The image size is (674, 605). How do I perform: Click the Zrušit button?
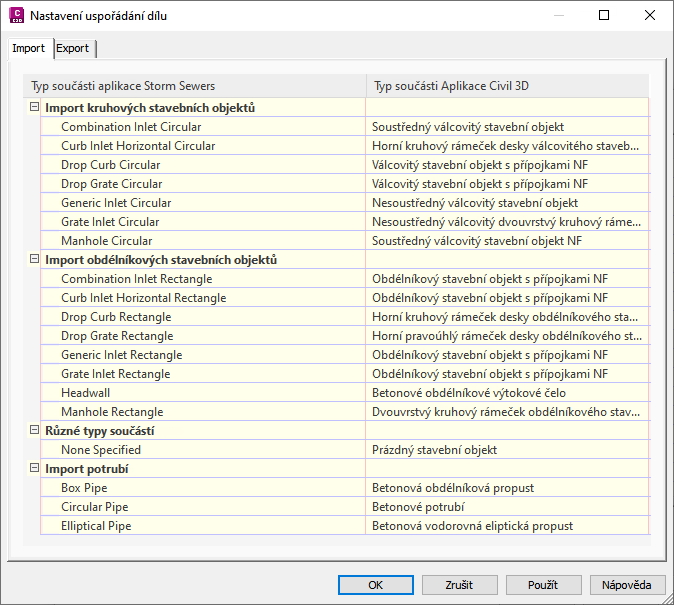click(460, 585)
